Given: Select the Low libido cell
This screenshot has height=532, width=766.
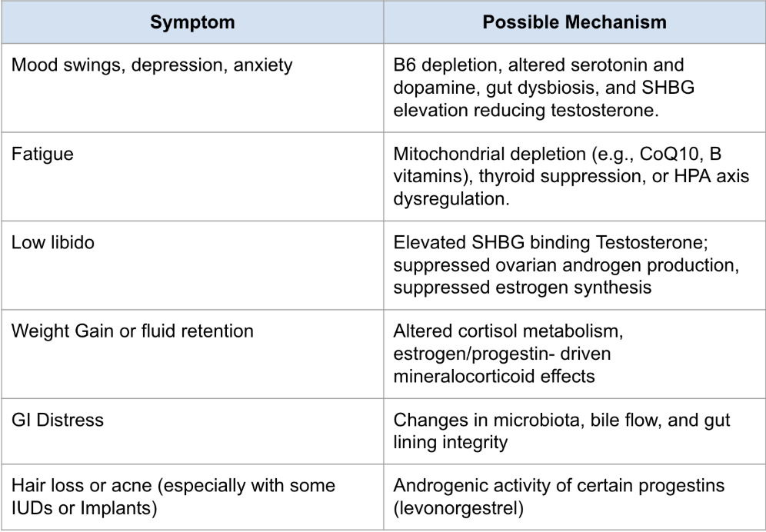Looking at the screenshot, I should tap(46, 241).
